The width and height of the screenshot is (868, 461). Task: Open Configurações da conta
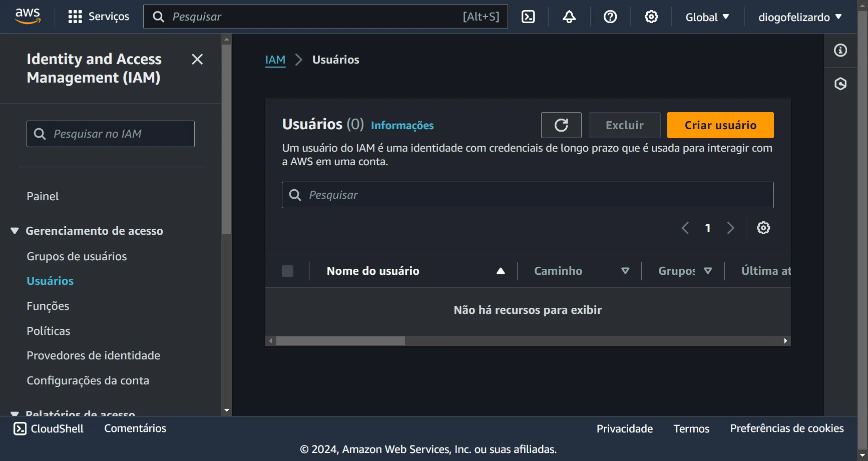pos(88,380)
